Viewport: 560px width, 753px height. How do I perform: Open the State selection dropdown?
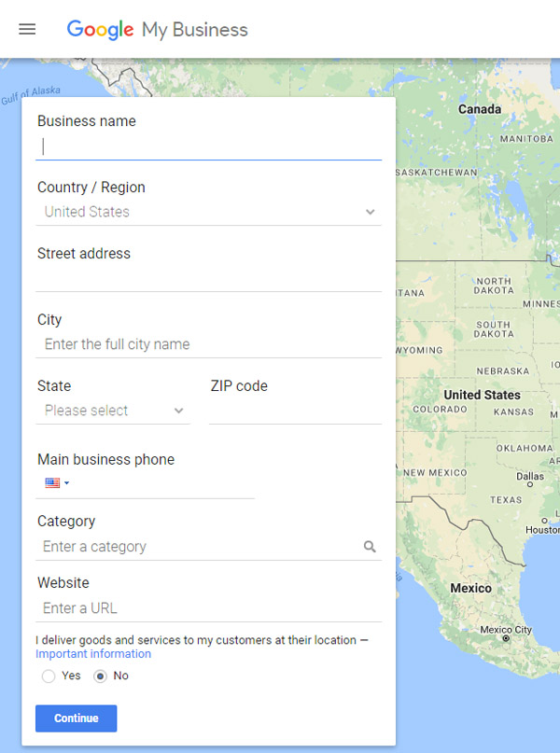click(113, 411)
